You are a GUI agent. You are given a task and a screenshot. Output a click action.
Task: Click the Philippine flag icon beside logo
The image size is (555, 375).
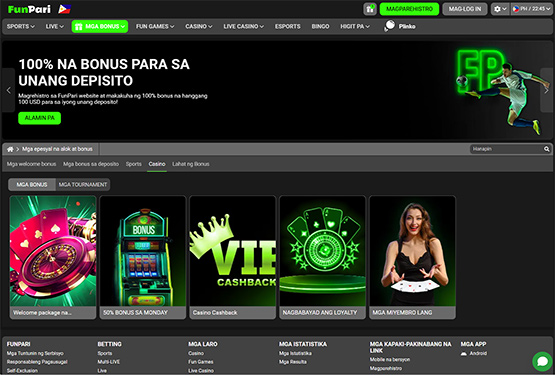pyautogui.click(x=65, y=9)
